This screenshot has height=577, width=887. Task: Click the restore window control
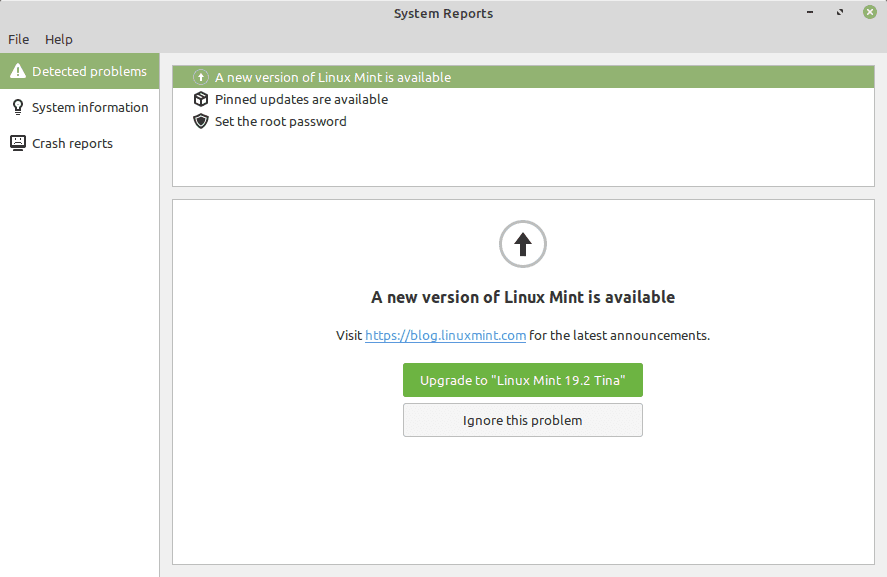(x=839, y=12)
